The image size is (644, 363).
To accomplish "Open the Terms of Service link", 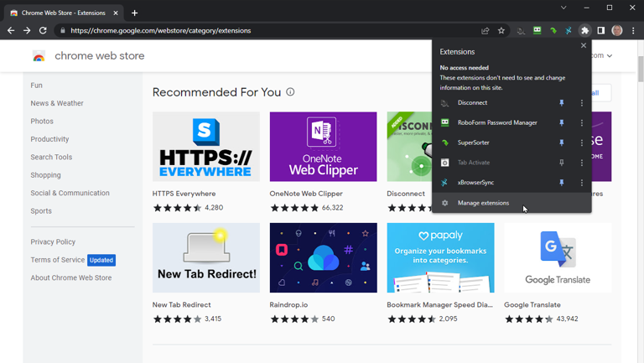I will (58, 260).
